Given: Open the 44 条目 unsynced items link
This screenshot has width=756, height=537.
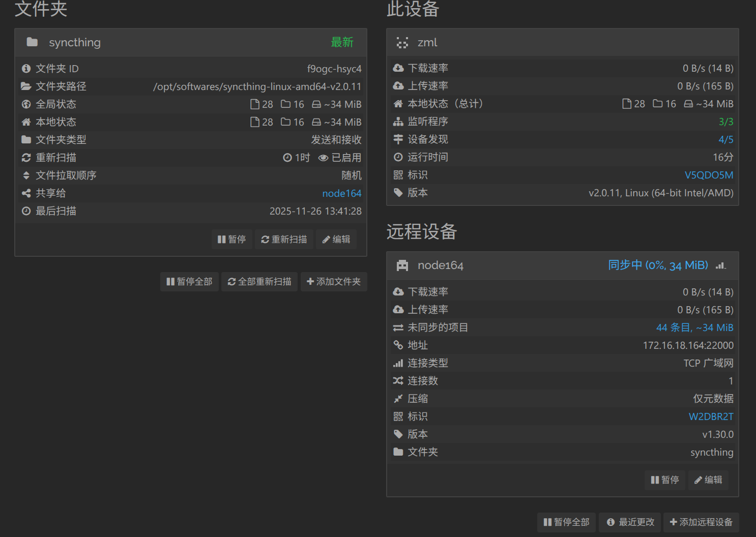Looking at the screenshot, I should tap(694, 327).
